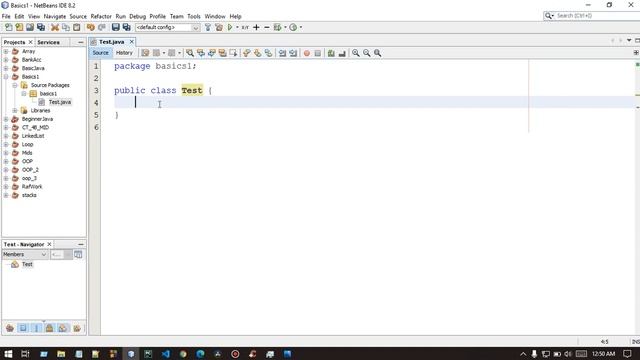Click the Stop Macro Recording icon
The image size is (640, 360).
pyautogui.click(x=318, y=53)
